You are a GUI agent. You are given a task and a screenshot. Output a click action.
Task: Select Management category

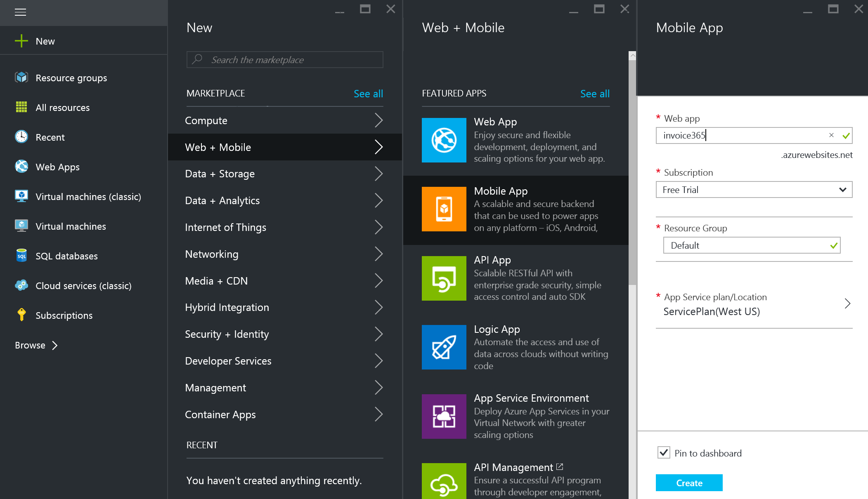point(285,388)
